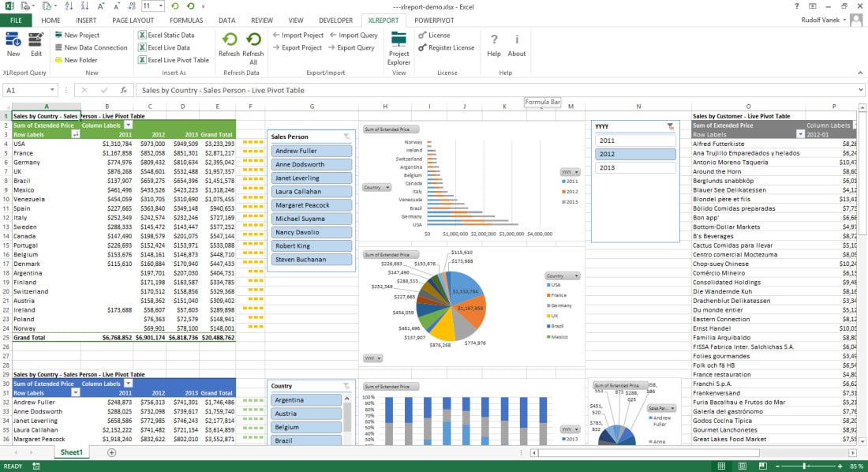Viewport: 868px width, 472px height.
Task: Select 2013 in the YYYY slicer
Action: 635,168
